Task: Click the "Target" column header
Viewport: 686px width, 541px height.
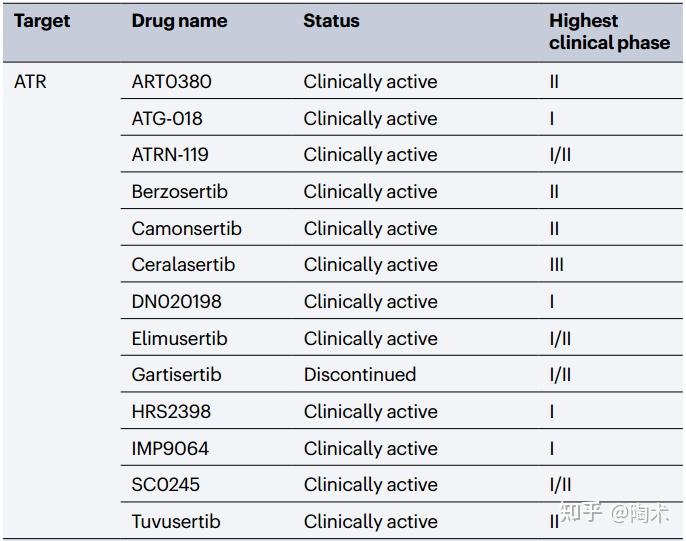Action: (40, 21)
